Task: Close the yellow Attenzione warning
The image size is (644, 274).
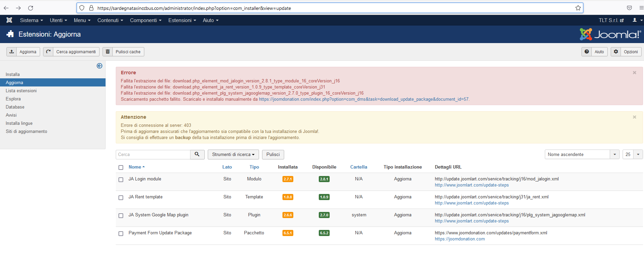Action: (634, 117)
